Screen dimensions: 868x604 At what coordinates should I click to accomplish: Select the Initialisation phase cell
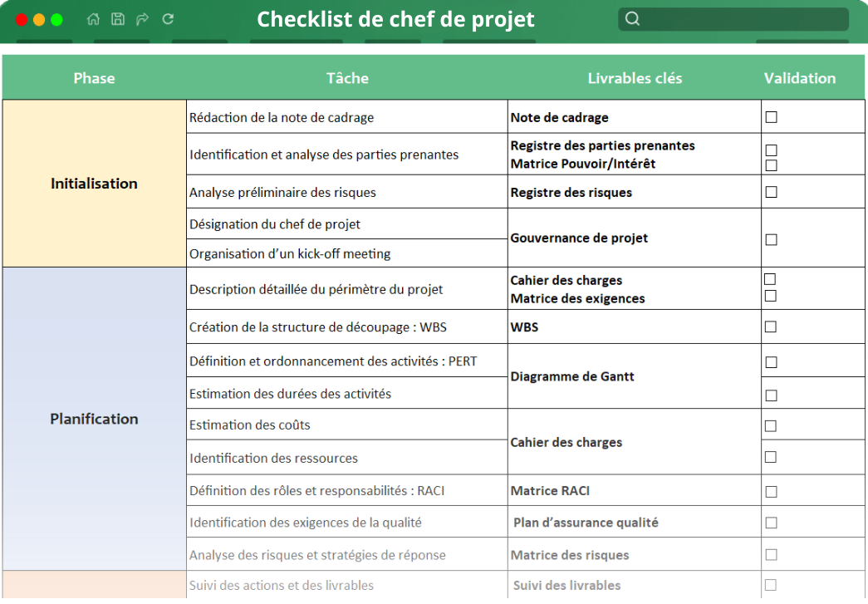click(94, 184)
